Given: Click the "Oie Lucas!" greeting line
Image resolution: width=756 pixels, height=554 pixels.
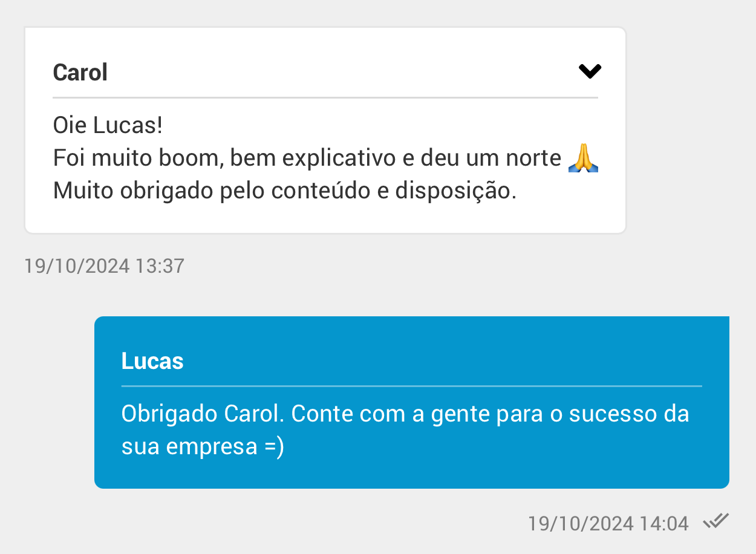Looking at the screenshot, I should click(x=108, y=126).
